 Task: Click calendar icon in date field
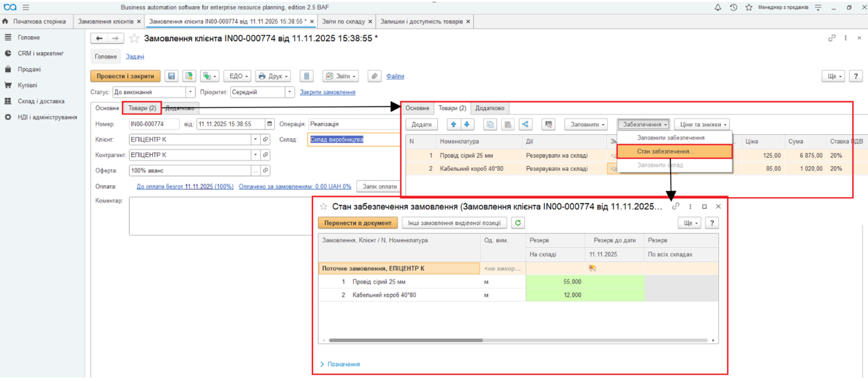270,124
